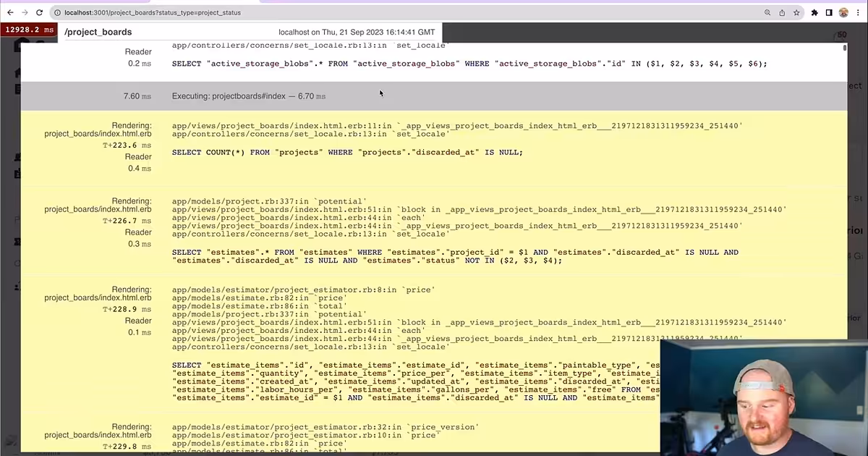Click the presenter webcam video overlay
This screenshot has height=456, width=868.
(x=764, y=397)
